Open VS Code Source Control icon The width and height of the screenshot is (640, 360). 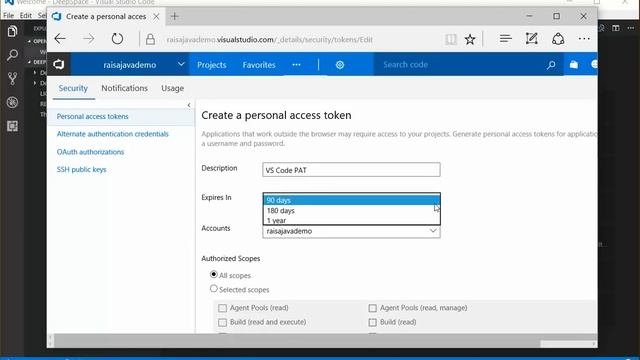(12, 78)
